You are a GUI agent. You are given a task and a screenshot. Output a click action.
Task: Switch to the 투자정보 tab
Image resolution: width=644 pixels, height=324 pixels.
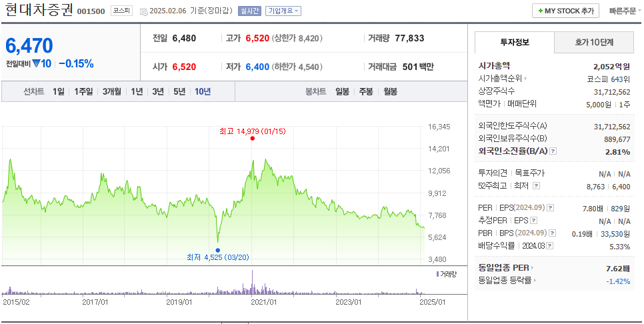tap(514, 42)
